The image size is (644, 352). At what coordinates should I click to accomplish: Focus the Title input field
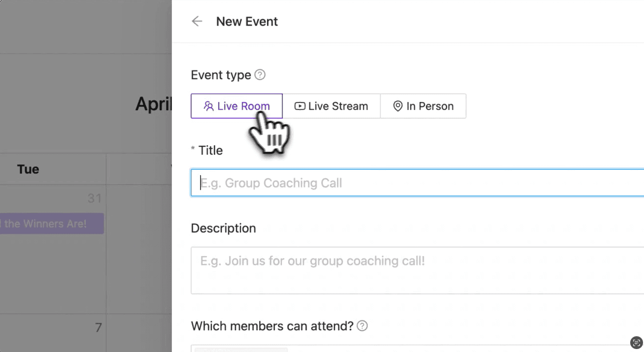[417, 183]
